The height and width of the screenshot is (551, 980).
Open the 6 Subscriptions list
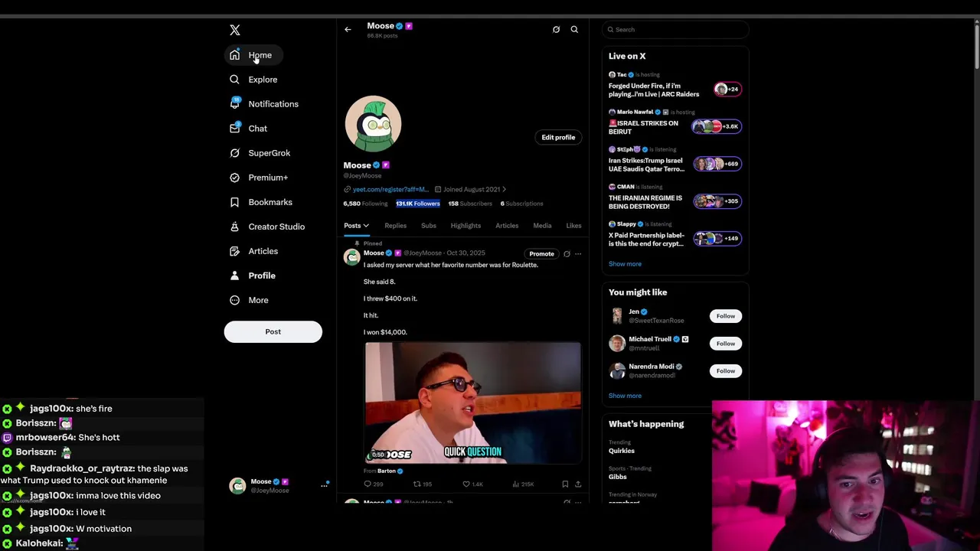(x=521, y=204)
